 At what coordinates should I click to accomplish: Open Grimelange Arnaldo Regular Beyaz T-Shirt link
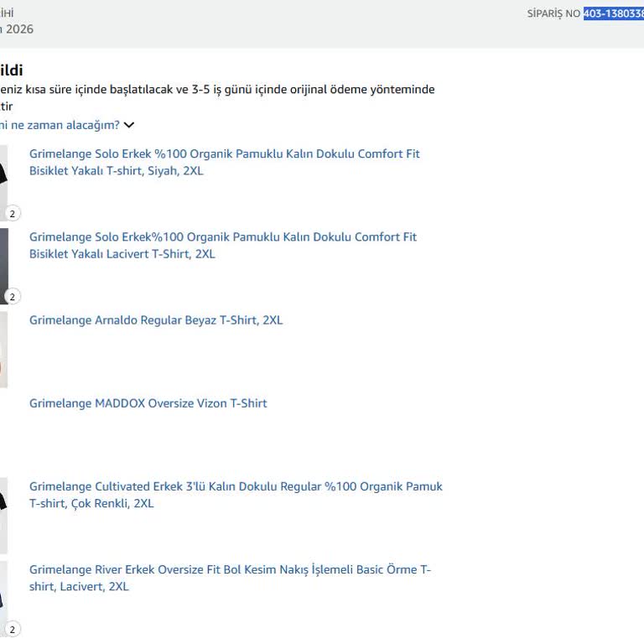coord(156,320)
